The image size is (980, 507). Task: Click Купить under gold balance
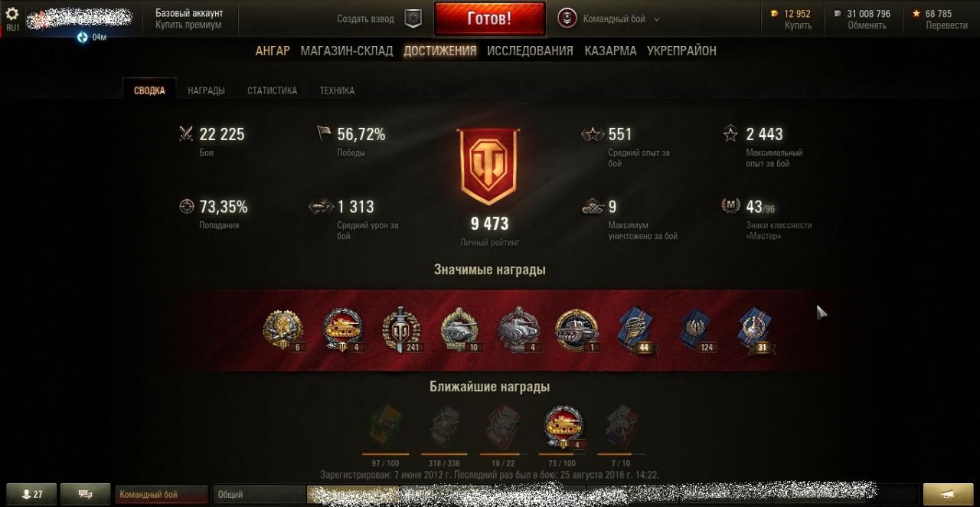798,25
